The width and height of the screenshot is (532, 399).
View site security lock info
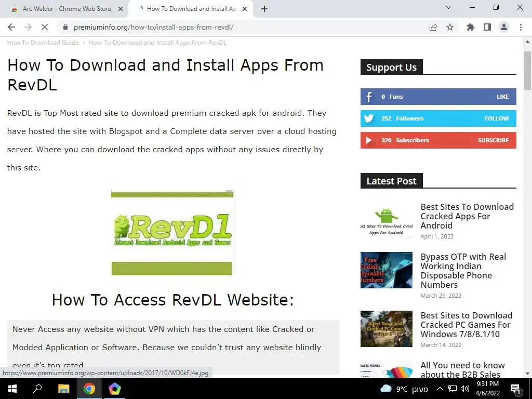point(65,27)
